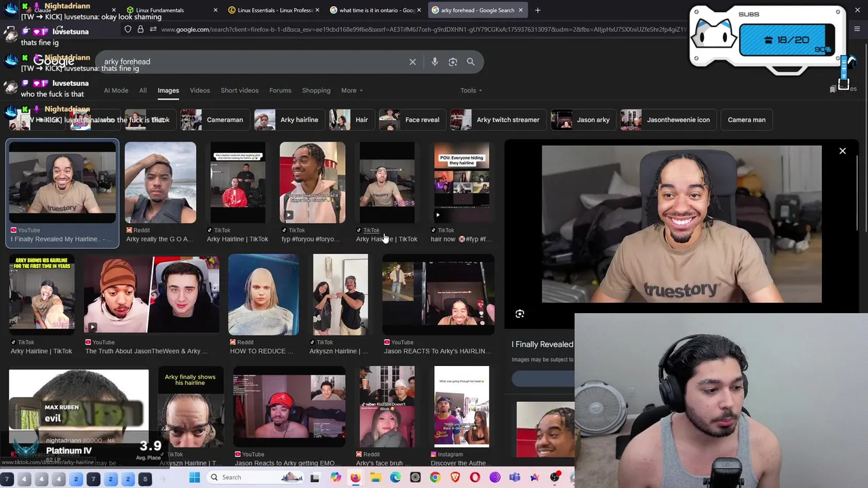Launch Copilot from the taskbar
The image size is (868, 488).
(x=336, y=477)
